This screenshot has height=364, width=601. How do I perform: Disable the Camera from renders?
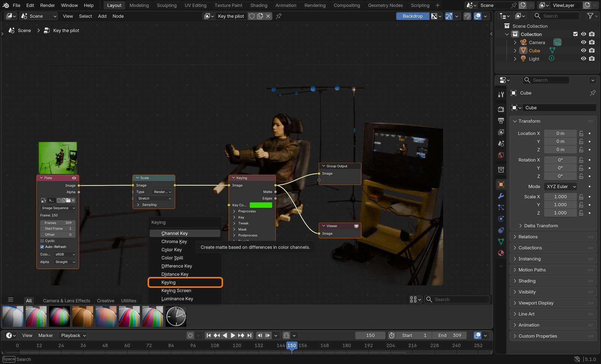(x=592, y=42)
